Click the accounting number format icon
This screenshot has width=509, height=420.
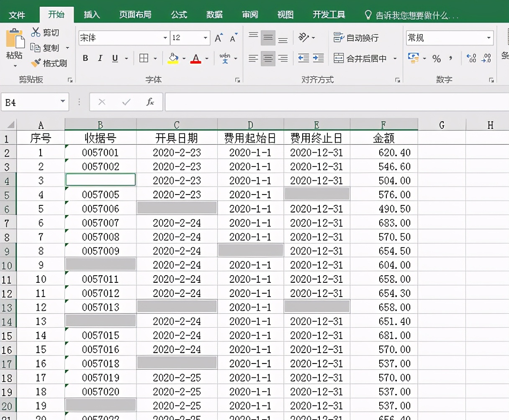click(x=414, y=58)
